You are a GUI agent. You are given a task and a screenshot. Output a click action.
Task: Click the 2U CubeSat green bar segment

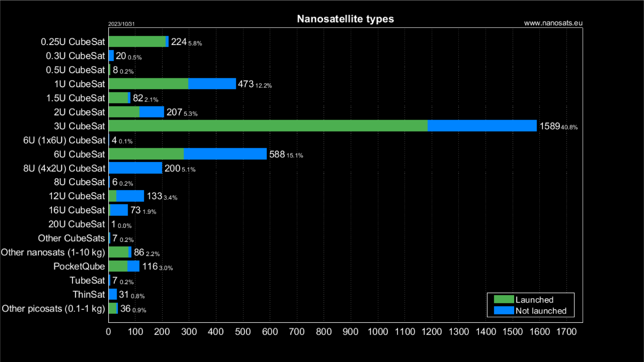tap(124, 112)
